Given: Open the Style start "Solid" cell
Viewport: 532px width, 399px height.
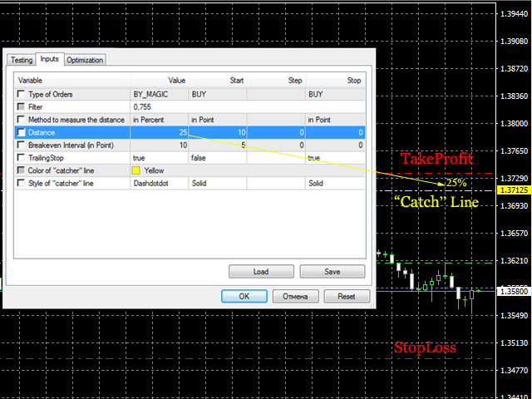Looking at the screenshot, I should [218, 183].
